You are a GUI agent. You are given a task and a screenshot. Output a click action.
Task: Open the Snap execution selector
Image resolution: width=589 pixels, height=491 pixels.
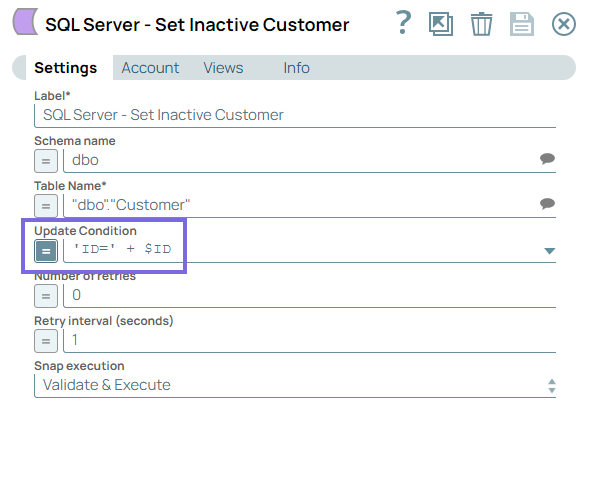(x=295, y=385)
